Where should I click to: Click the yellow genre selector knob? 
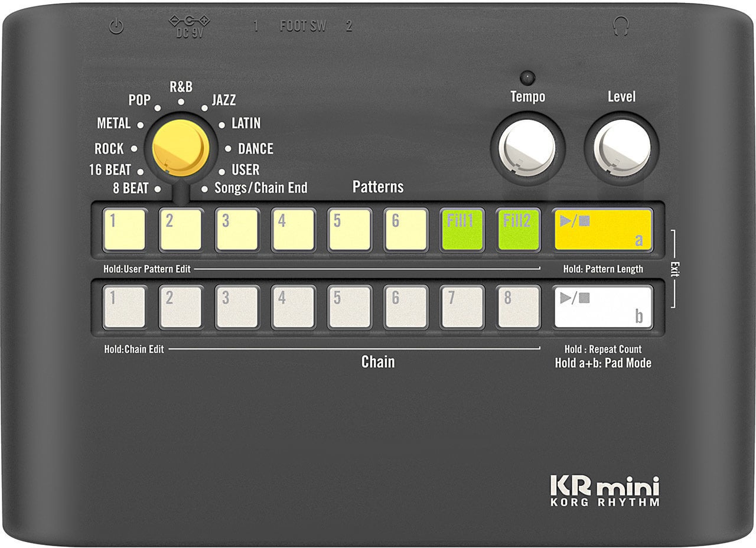click(180, 148)
